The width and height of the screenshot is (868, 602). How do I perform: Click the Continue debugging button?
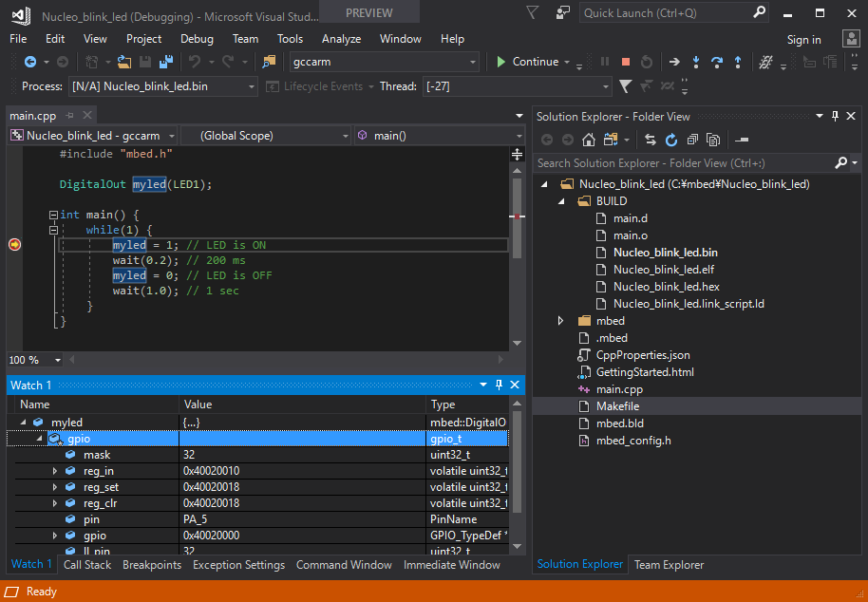[527, 62]
